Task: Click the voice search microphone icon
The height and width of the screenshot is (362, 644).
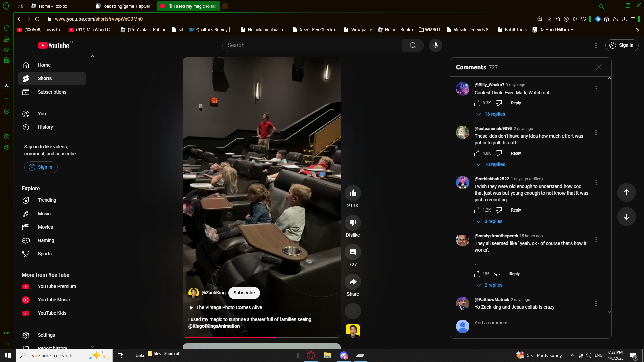Action: tap(435, 45)
